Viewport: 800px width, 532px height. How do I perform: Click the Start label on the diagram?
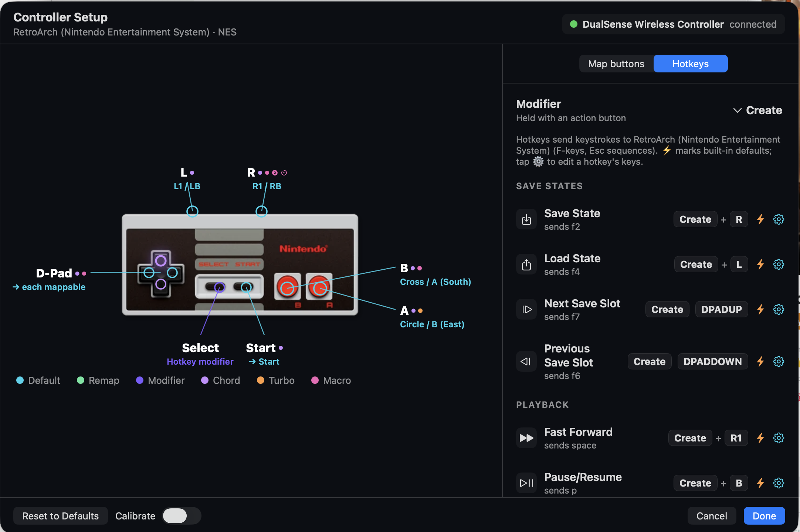(x=261, y=348)
